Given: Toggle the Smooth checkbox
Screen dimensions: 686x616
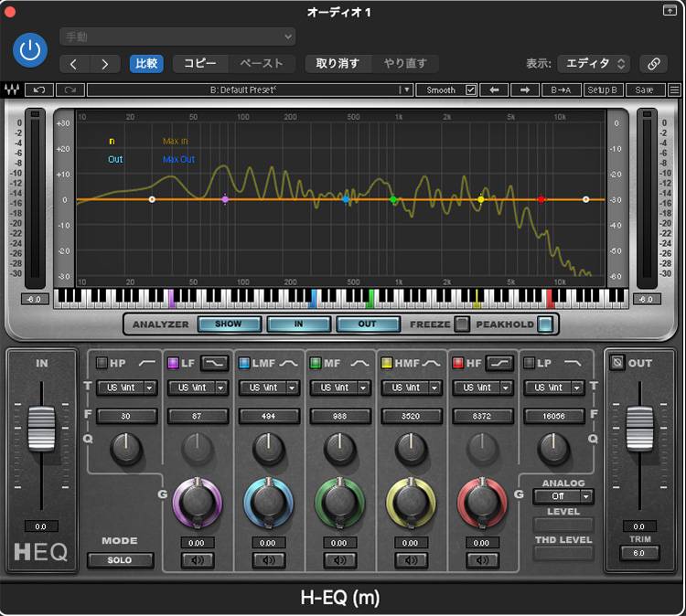Looking at the screenshot, I should pos(471,90).
